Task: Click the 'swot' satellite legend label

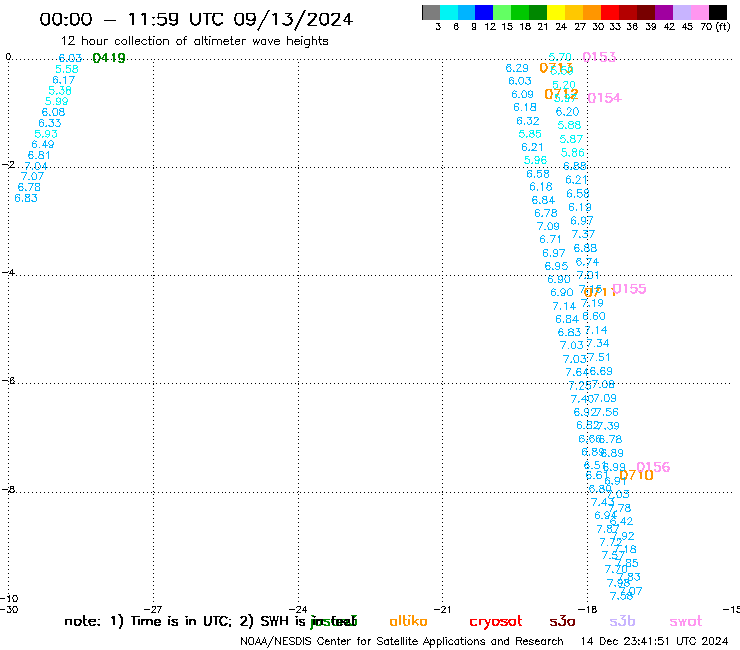Action: 686,621
